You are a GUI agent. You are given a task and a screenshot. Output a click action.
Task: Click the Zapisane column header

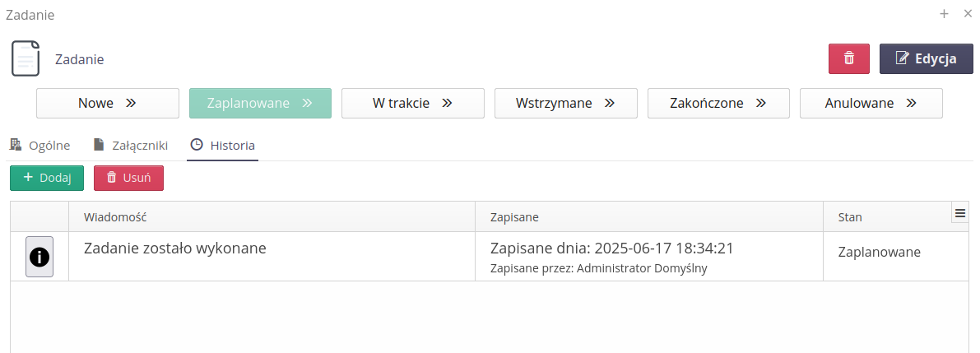click(x=648, y=217)
